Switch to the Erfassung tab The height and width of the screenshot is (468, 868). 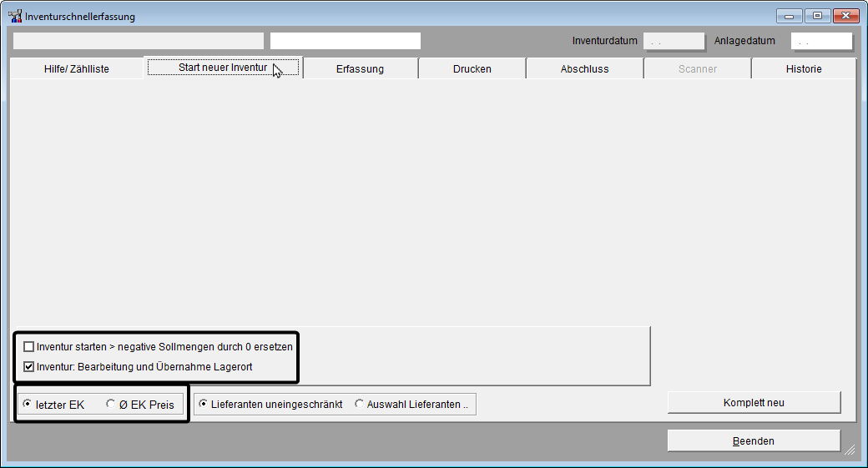pyautogui.click(x=360, y=68)
